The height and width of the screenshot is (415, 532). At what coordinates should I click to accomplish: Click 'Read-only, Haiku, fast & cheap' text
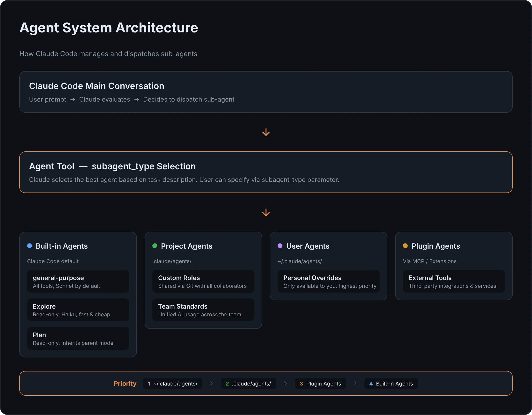point(72,314)
